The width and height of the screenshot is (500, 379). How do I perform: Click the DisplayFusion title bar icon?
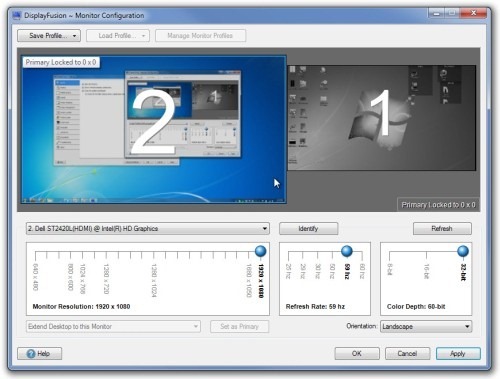[x=17, y=15]
